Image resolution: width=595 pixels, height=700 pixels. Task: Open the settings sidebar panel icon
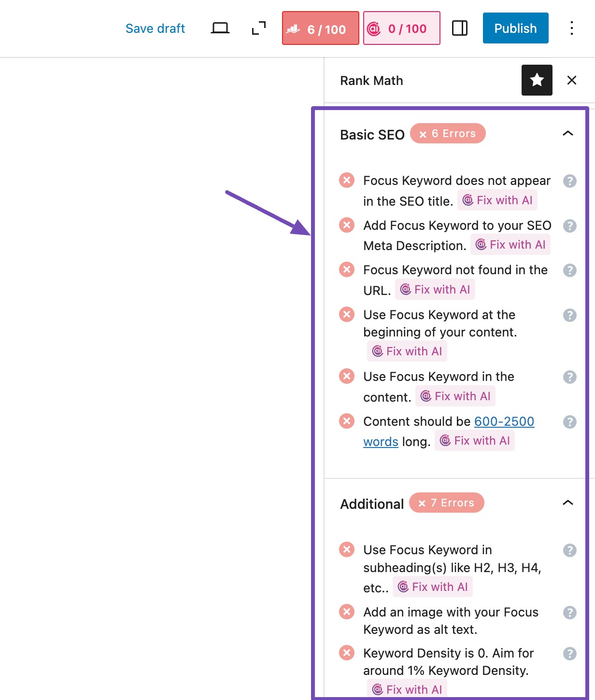[x=460, y=28]
